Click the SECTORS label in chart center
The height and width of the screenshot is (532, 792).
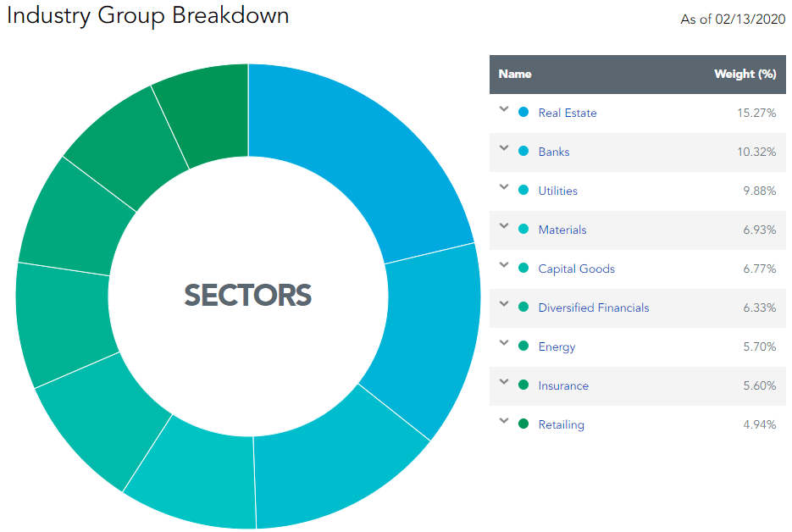tap(247, 296)
